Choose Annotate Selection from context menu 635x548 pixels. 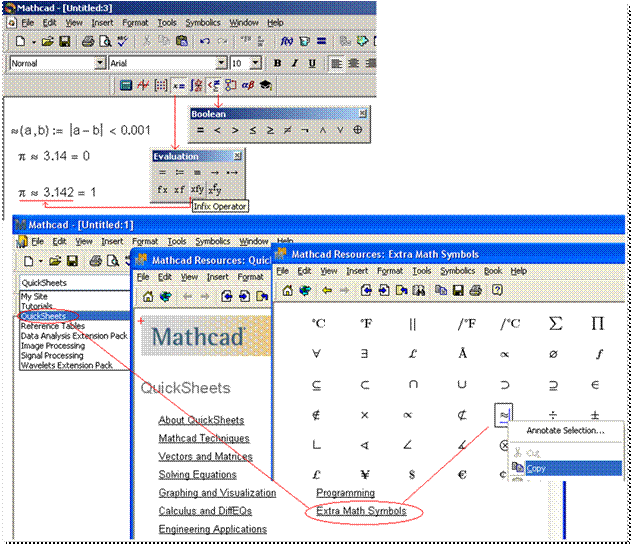coord(565,431)
